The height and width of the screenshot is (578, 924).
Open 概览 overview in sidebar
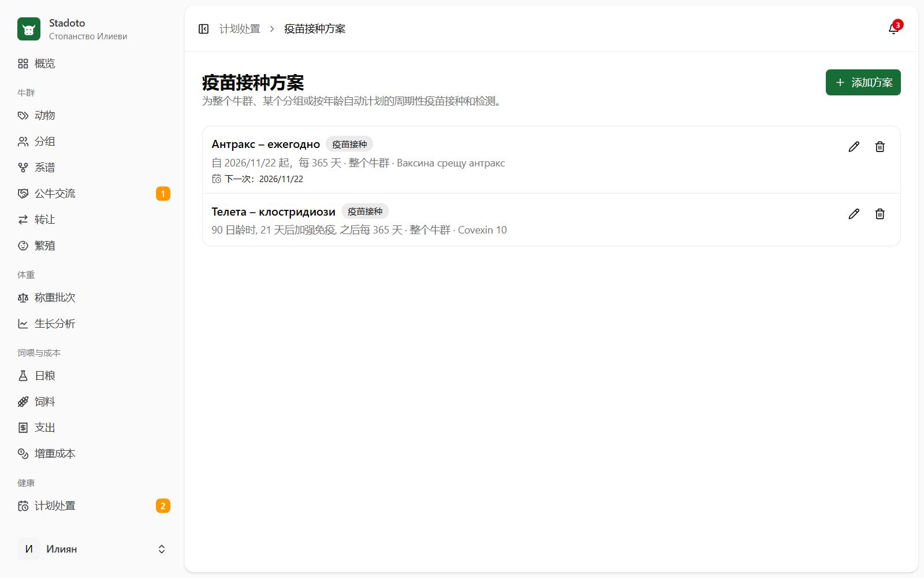pos(94,64)
